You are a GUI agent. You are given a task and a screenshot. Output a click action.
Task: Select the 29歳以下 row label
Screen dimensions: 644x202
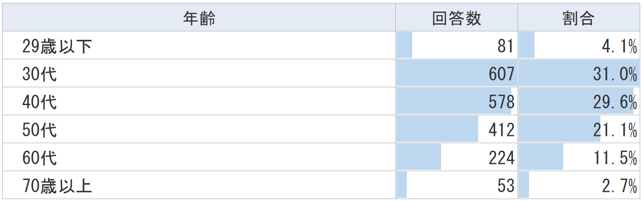57,46
